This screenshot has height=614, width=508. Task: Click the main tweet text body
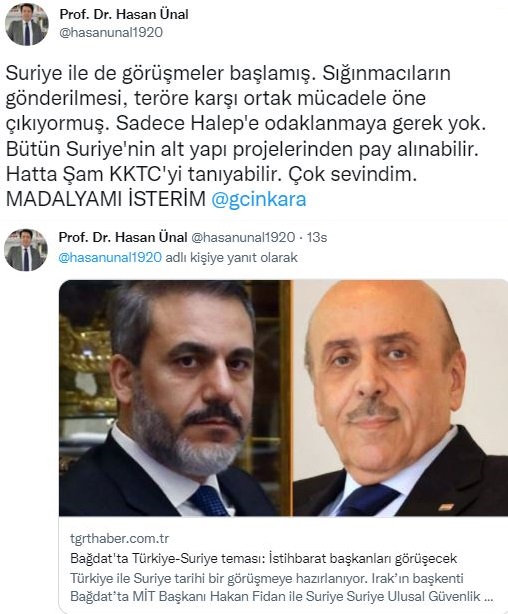pos(246,136)
